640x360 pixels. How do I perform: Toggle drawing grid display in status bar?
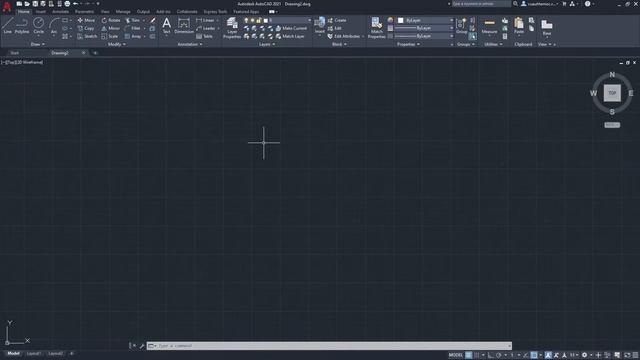[469, 355]
